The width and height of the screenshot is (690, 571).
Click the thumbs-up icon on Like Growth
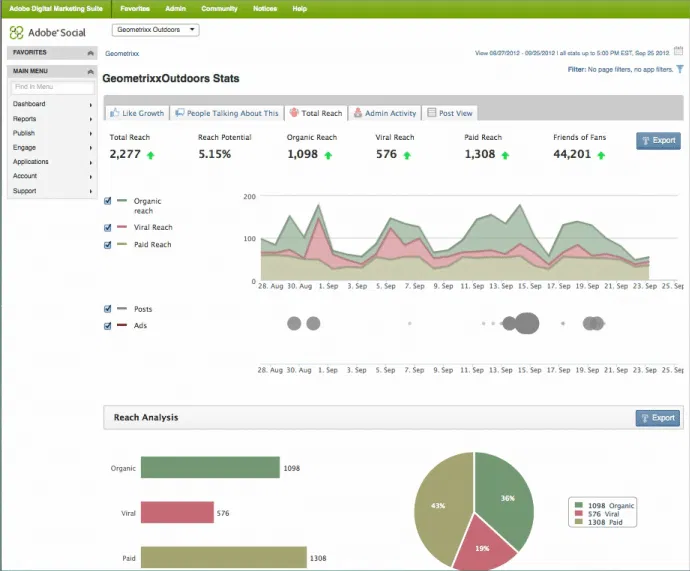coord(114,114)
